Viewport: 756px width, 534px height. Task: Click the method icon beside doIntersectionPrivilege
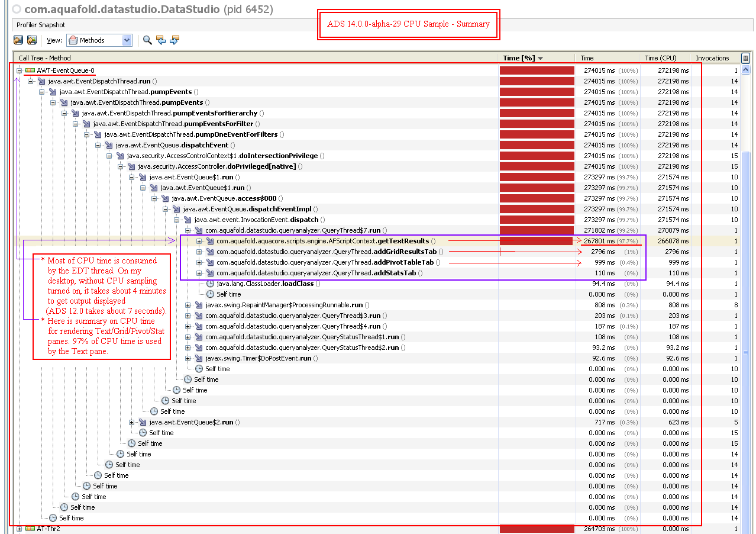121,156
